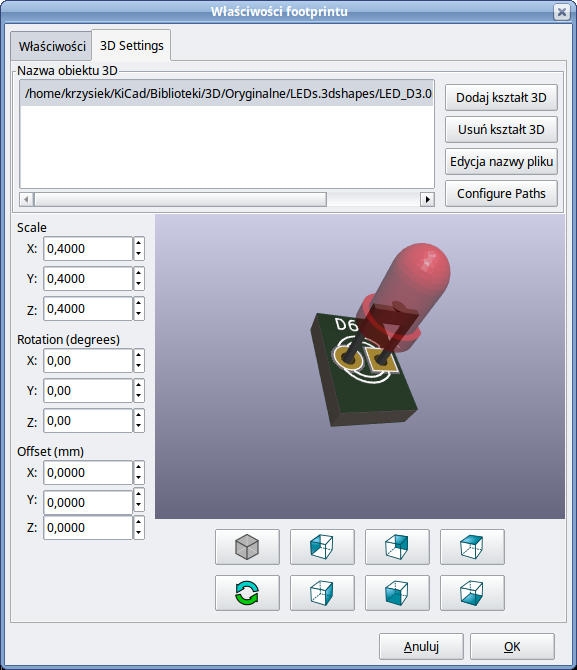
Task: Click the file list horizontal scrollbar thumb
Action: [180, 199]
